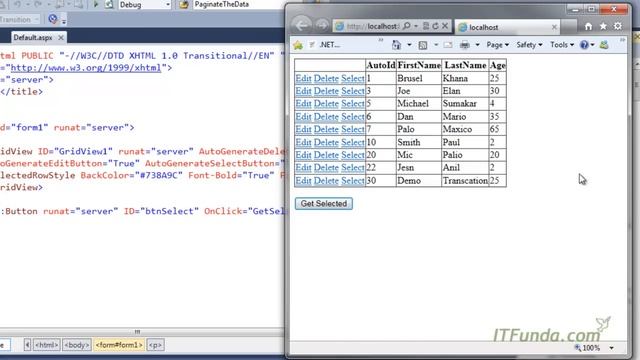Click the w3.org xhtml URL in code

pos(86,68)
